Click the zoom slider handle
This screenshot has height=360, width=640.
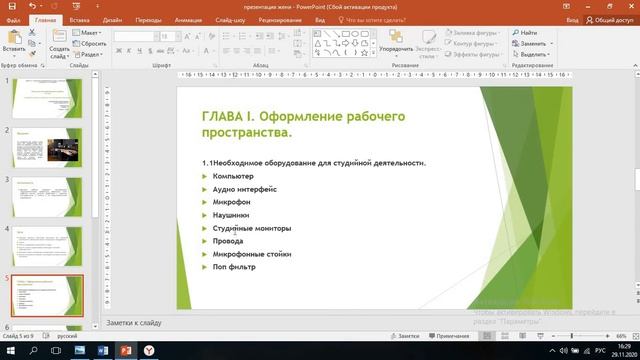pos(572,336)
